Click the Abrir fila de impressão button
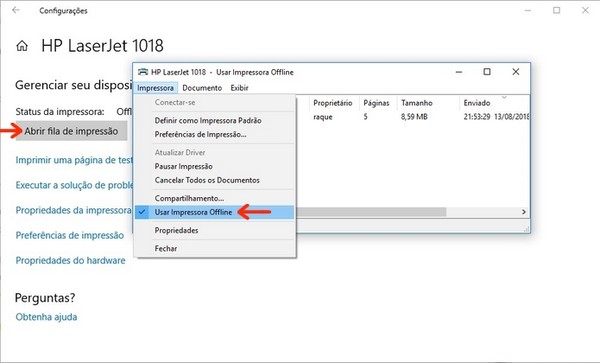600x363 pixels. pos(72,131)
